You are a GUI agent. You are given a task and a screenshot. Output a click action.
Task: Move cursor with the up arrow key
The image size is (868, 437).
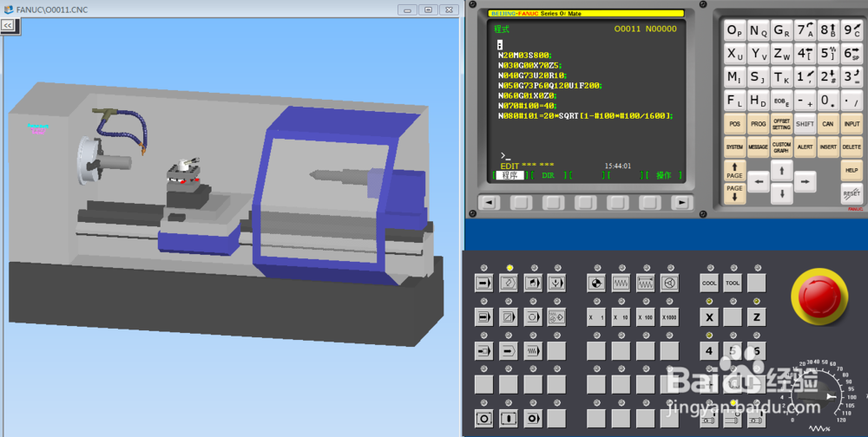tap(782, 170)
